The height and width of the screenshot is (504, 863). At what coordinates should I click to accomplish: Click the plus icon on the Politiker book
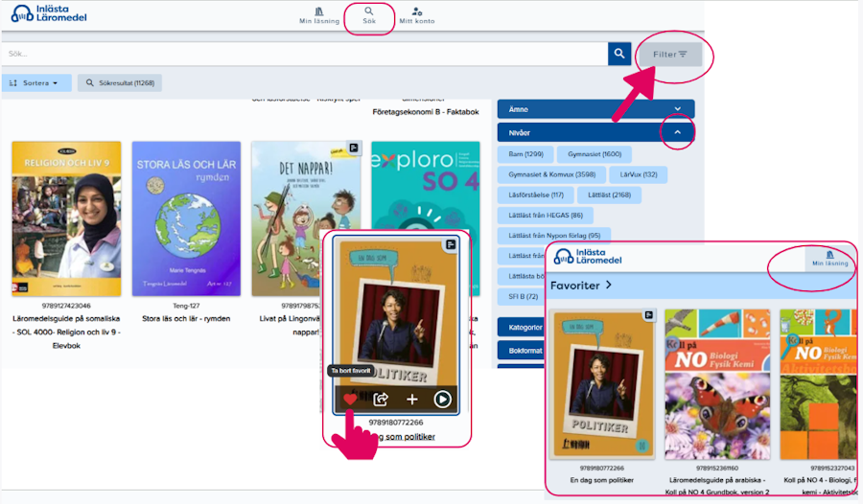point(412,400)
